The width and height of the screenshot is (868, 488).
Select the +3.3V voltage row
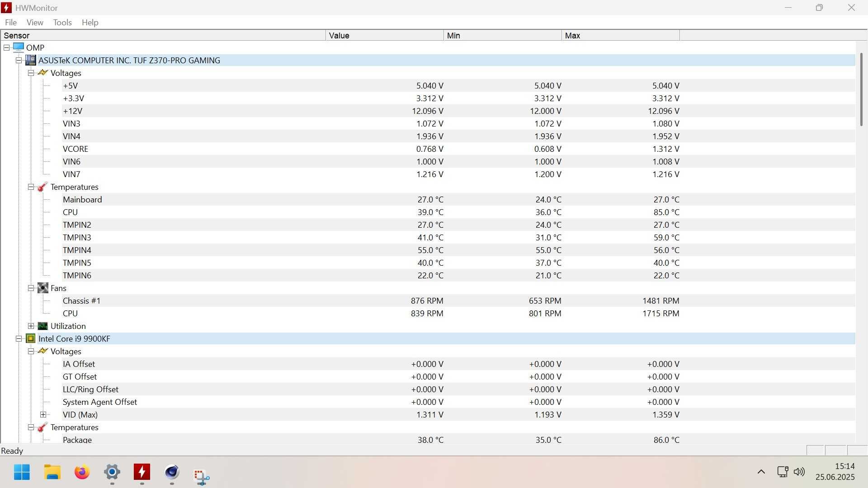pyautogui.click(x=458, y=98)
